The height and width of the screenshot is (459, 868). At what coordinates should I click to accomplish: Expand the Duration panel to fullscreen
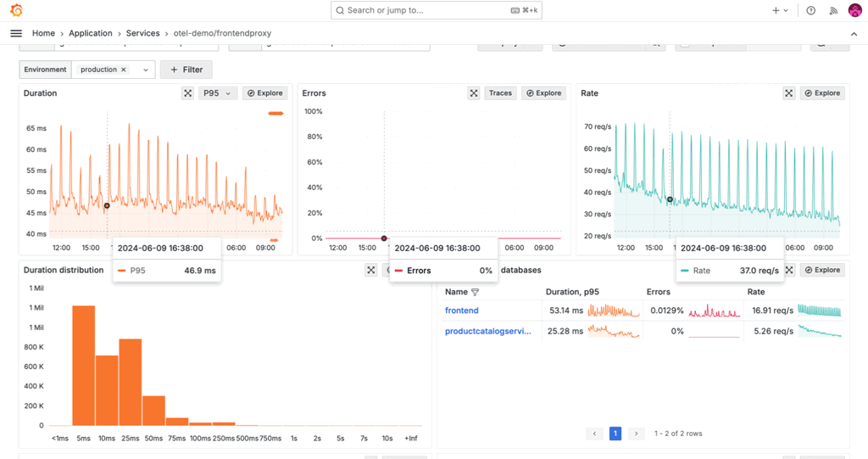[187, 93]
